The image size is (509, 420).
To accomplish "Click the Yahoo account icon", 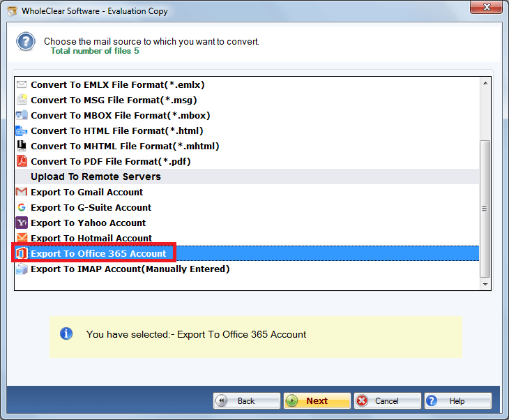I will click(22, 223).
